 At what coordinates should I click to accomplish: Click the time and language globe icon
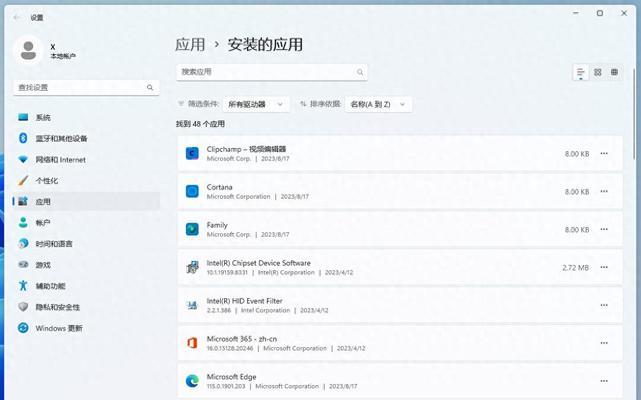pos(23,244)
